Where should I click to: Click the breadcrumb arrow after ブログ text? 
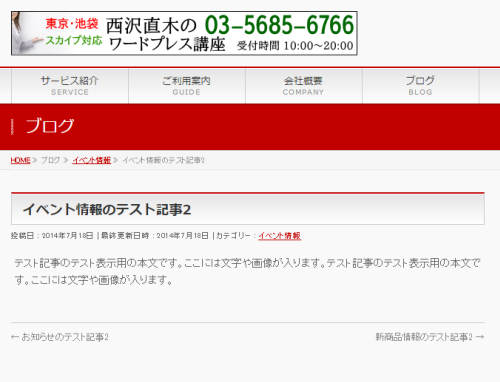coord(66,160)
